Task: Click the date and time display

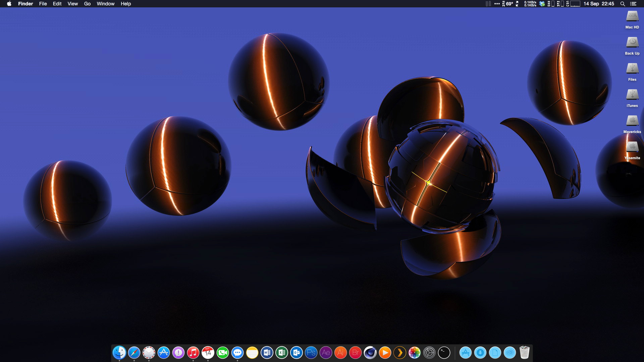Action: [x=599, y=4]
